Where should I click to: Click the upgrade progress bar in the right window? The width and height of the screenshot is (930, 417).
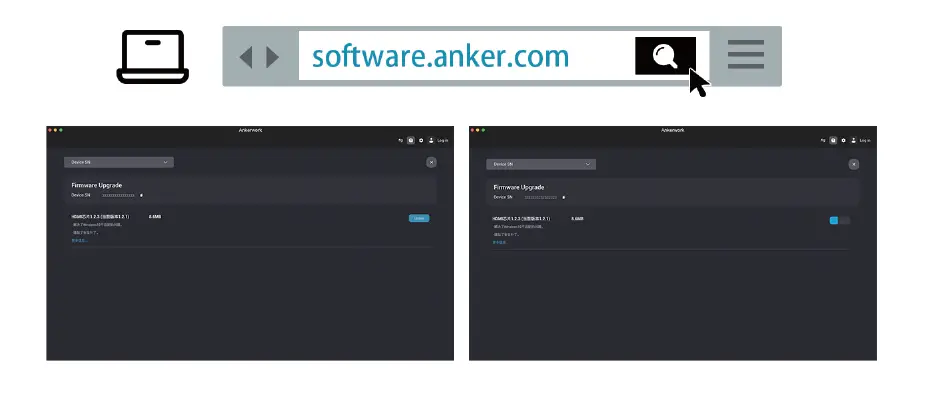(x=839, y=221)
